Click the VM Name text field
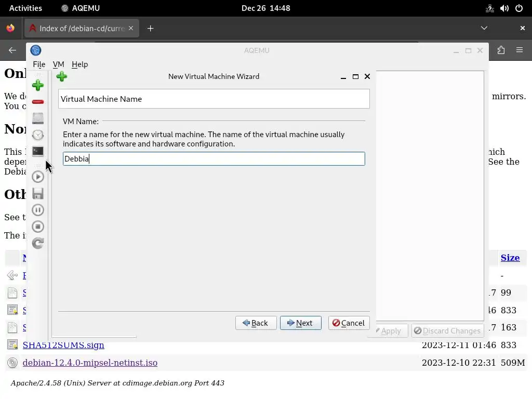532x399 pixels. (x=214, y=159)
